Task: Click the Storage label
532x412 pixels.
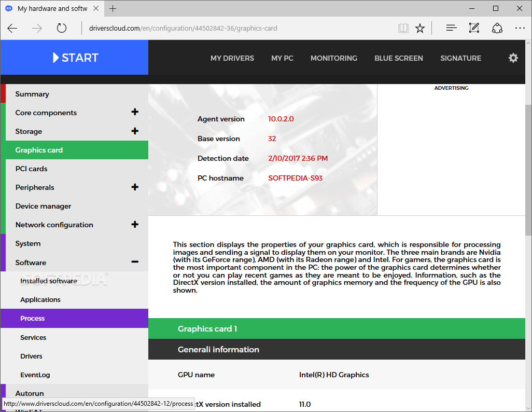Action: pyautogui.click(x=29, y=131)
